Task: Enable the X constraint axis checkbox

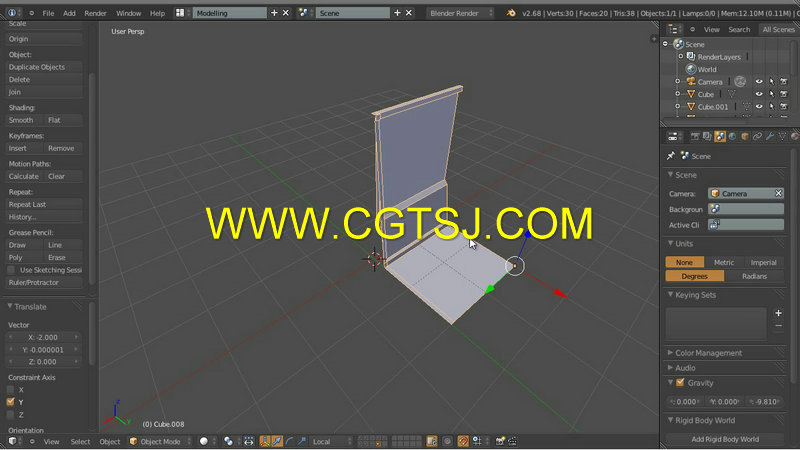Action: pyautogui.click(x=11, y=389)
